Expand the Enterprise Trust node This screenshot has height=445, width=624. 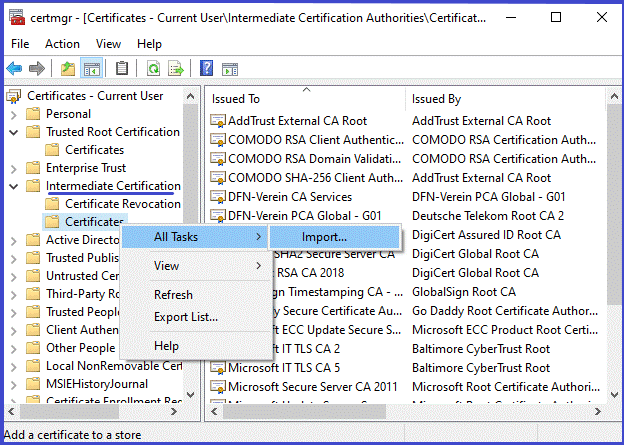[14, 169]
